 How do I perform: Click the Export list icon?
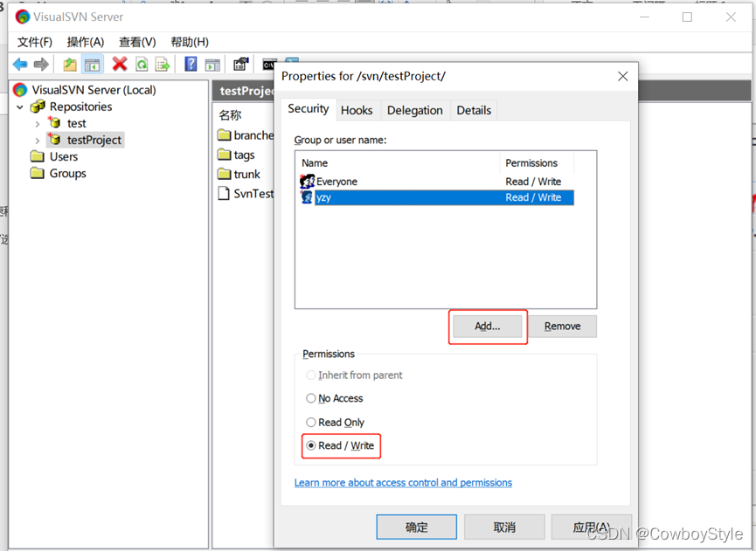coord(163,64)
